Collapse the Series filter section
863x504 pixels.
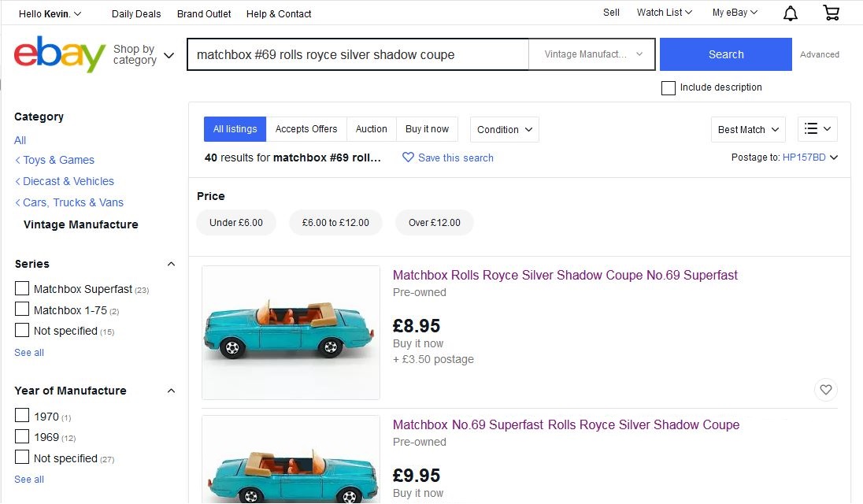pos(172,264)
